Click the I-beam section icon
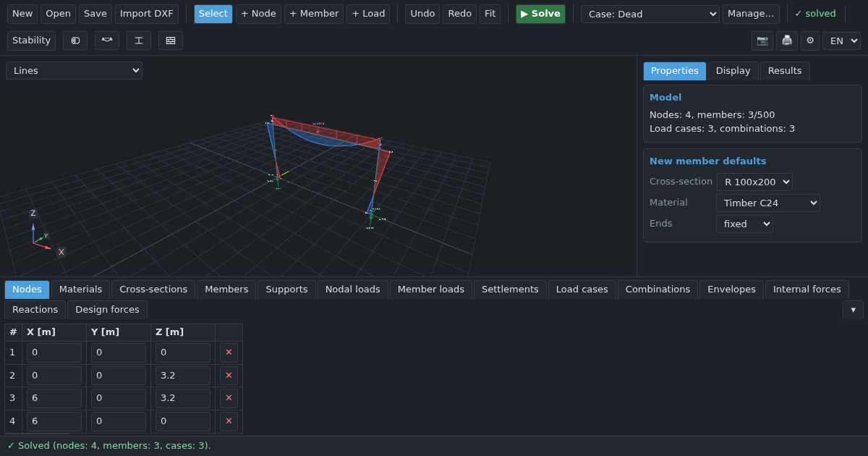The width and height of the screenshot is (868, 456). pyautogui.click(x=139, y=41)
